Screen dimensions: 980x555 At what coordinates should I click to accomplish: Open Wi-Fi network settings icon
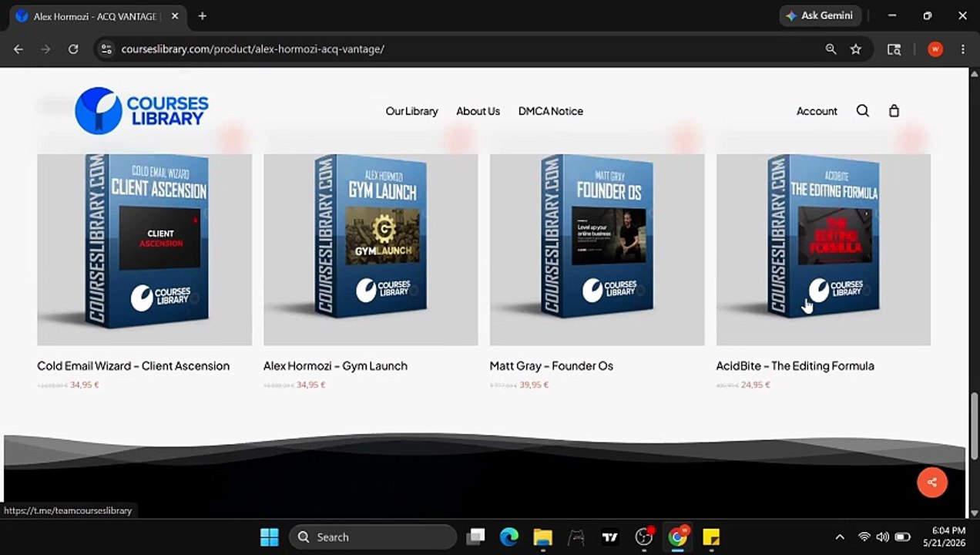(864, 537)
